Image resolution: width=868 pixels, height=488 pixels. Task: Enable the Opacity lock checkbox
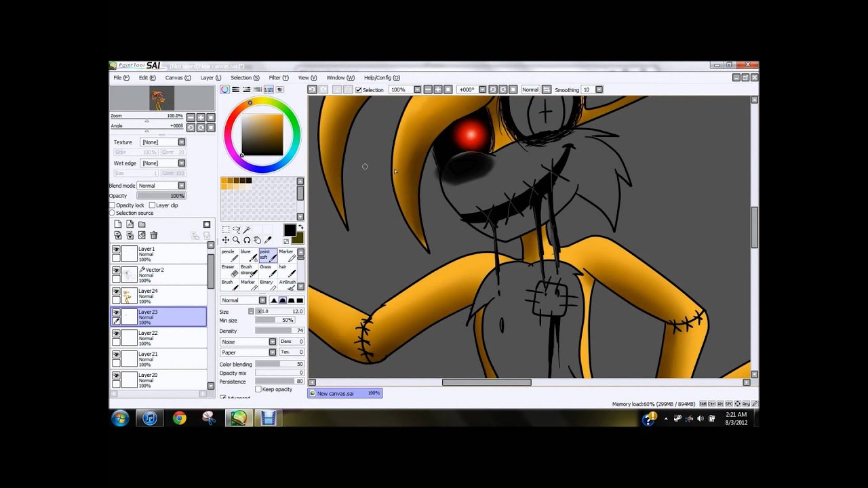coord(112,205)
